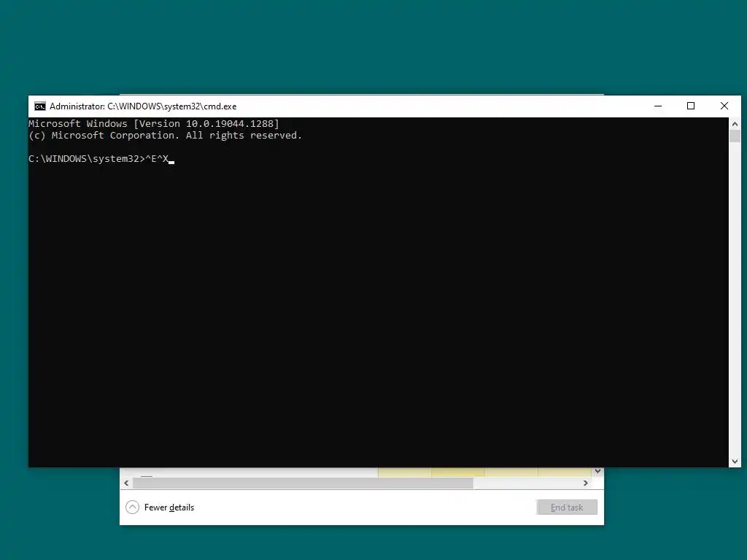This screenshot has height=560, width=747.
Task: Click the cmd scrollbar down arrow
Action: [x=735, y=462]
